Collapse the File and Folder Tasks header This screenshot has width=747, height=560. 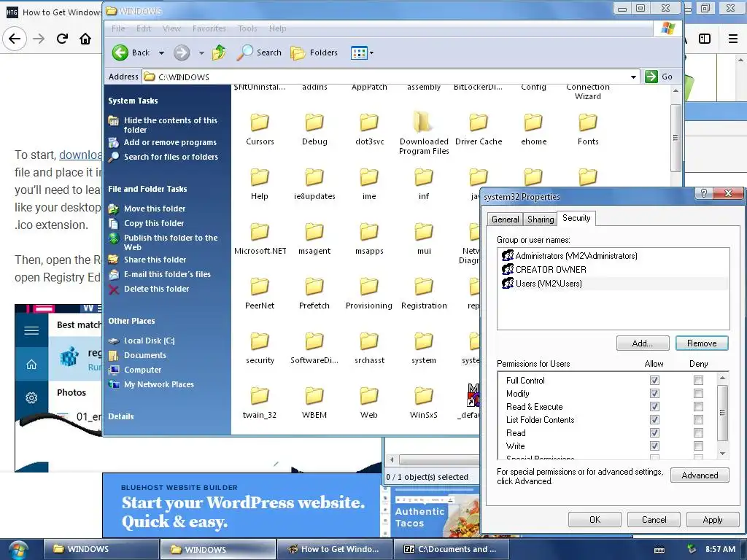(x=147, y=189)
